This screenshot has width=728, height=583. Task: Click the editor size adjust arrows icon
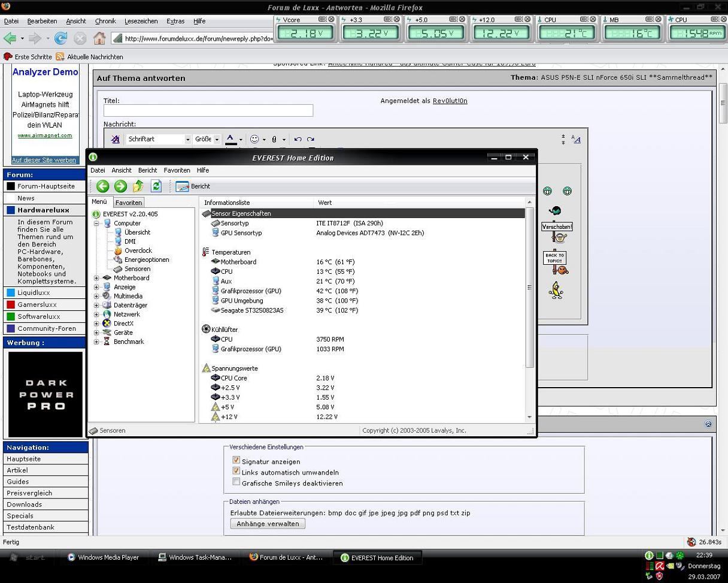(x=563, y=139)
